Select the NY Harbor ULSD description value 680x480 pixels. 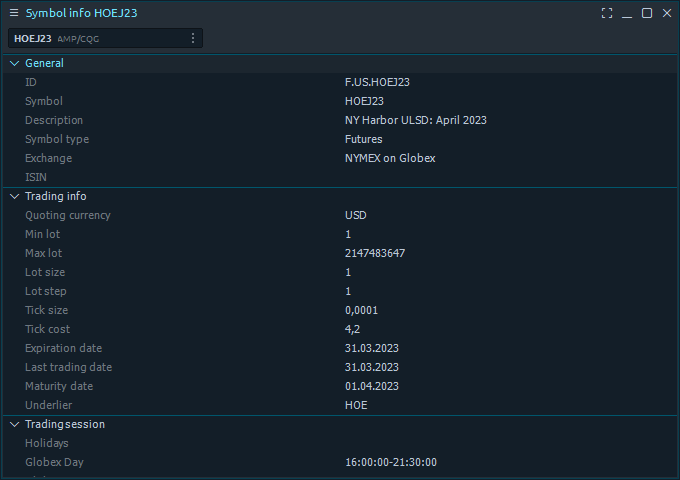click(415, 120)
